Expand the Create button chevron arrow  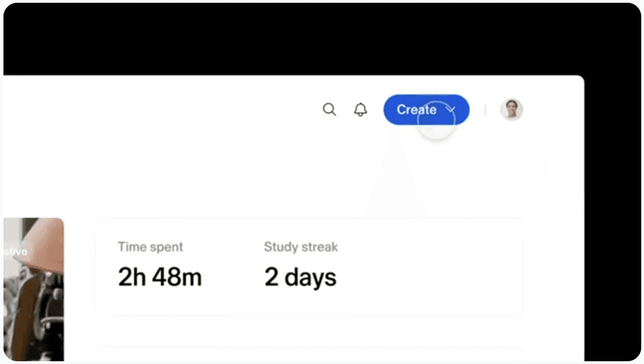click(451, 110)
